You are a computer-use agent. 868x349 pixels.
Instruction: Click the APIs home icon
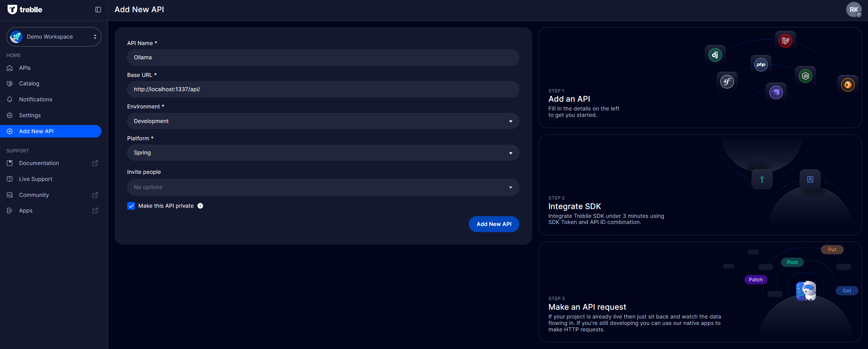click(10, 68)
